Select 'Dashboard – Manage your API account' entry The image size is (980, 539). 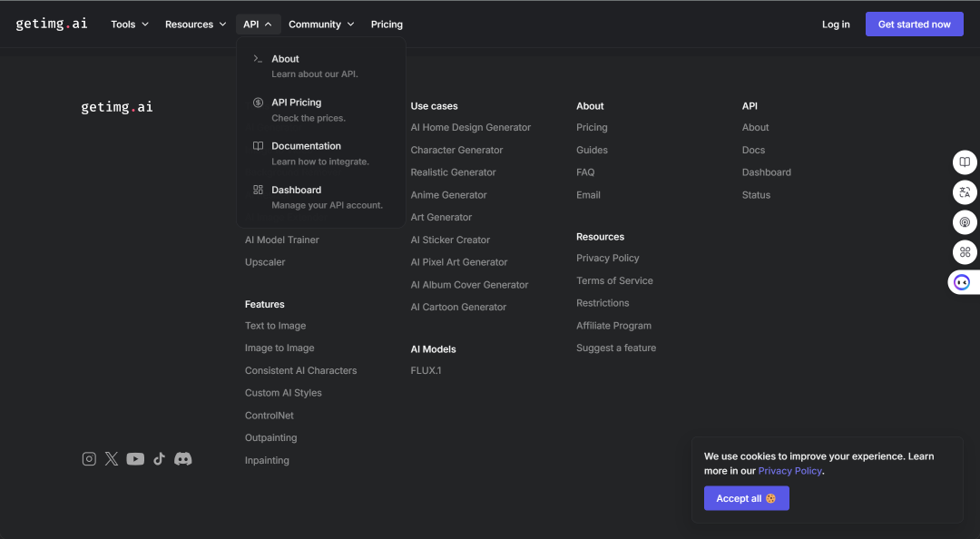321,197
